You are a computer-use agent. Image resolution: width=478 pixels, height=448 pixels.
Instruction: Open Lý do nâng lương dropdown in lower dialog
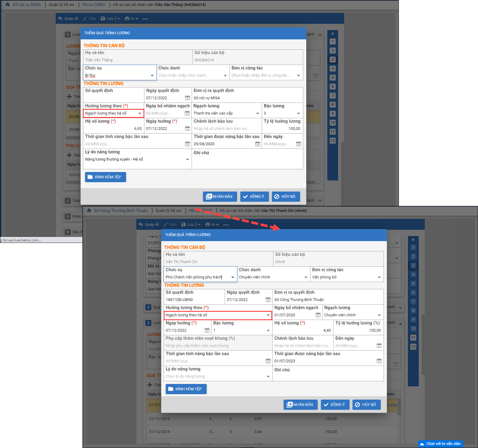268,376
